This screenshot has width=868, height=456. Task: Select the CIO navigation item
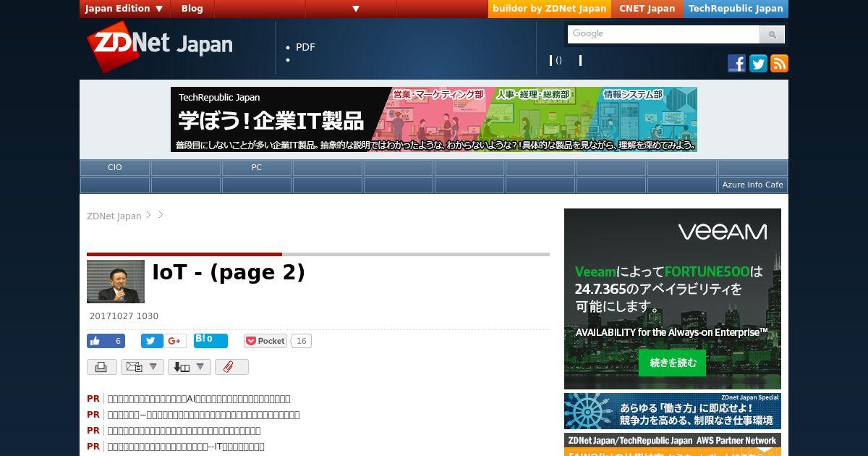(x=115, y=167)
